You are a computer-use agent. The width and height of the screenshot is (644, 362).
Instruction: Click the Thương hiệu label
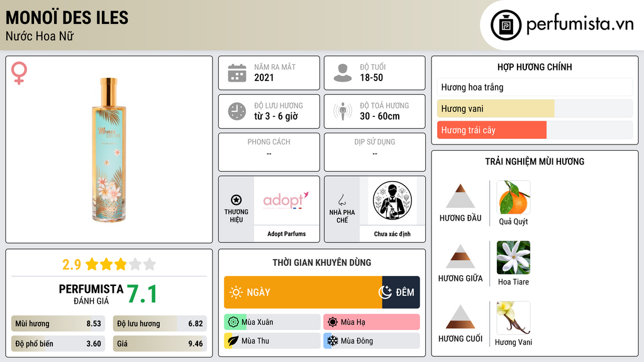[236, 216]
